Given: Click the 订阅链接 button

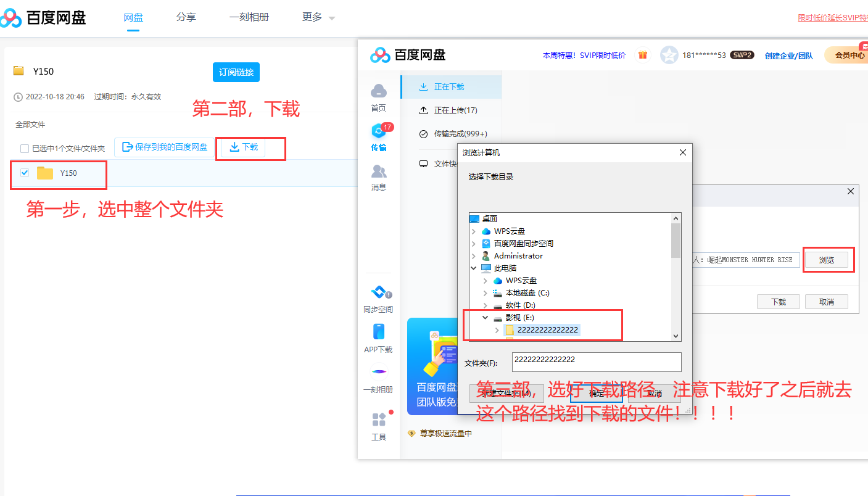Looking at the screenshot, I should [x=236, y=72].
